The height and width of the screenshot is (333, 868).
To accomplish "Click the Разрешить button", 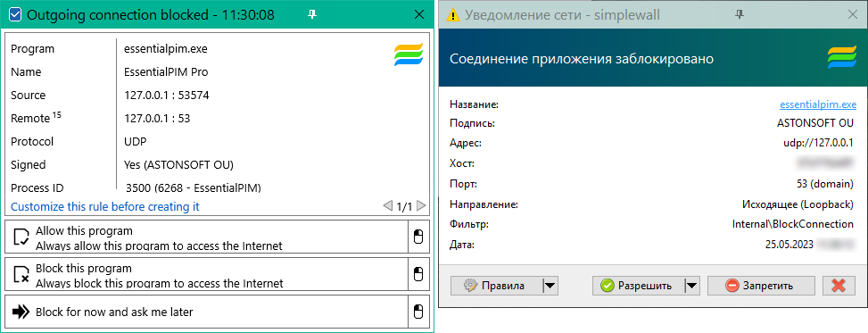I will [638, 286].
